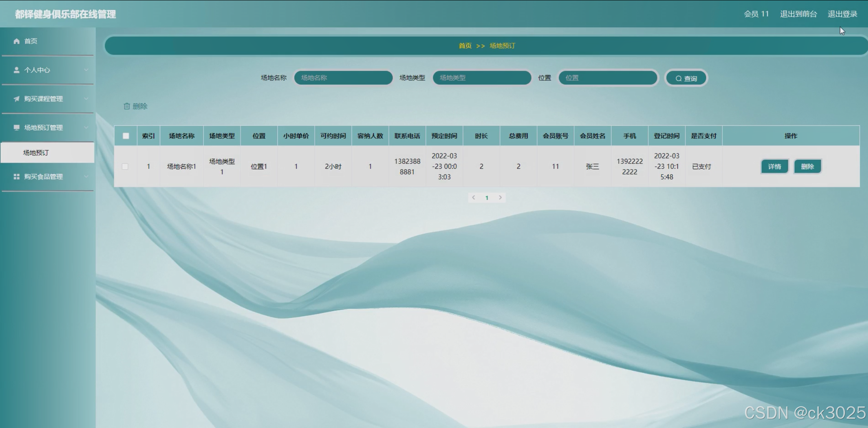Viewport: 868px width, 428px height.
Task: Expand the 购买食品管理 menu chevron
Action: (86, 177)
